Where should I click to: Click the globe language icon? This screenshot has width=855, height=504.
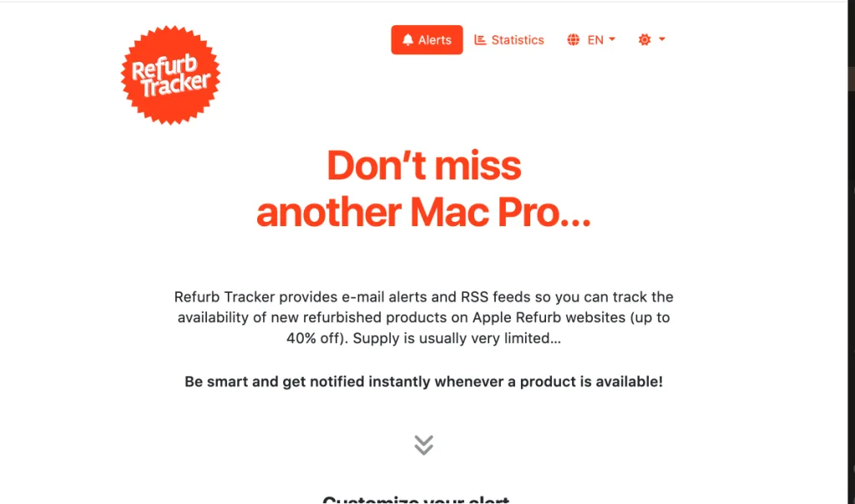click(x=573, y=40)
